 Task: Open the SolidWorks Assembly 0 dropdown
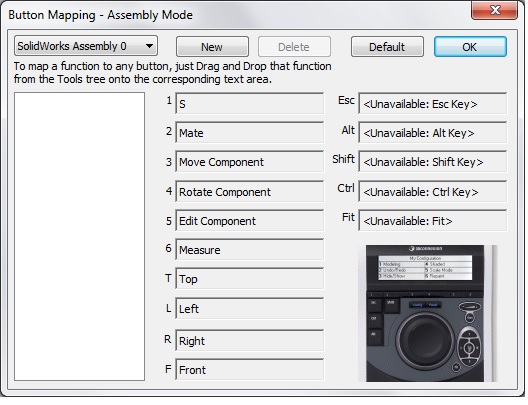(86, 46)
